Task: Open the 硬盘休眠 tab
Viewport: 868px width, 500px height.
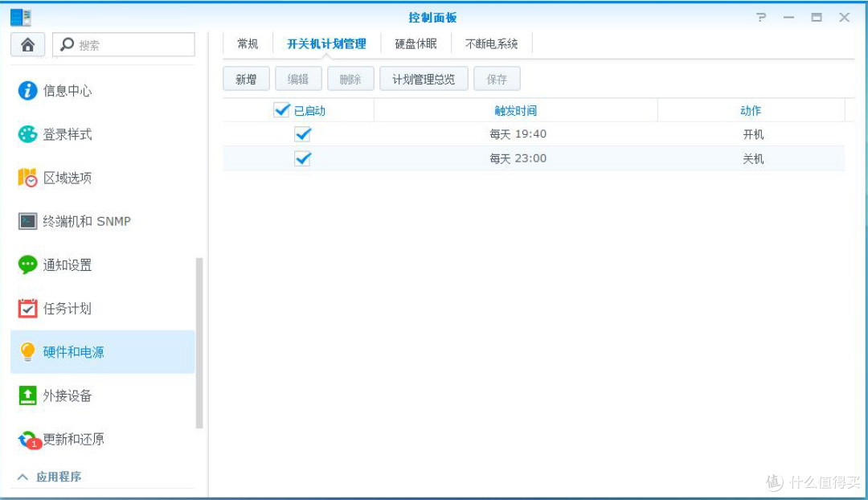Action: [x=416, y=43]
